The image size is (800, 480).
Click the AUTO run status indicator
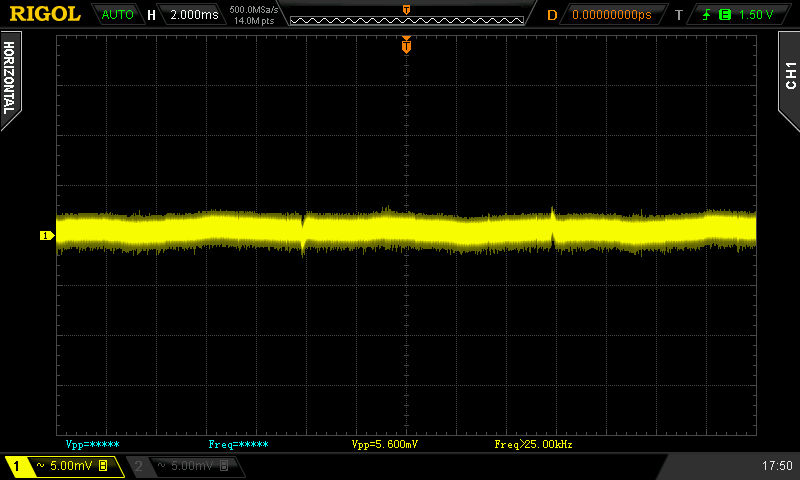tap(117, 15)
